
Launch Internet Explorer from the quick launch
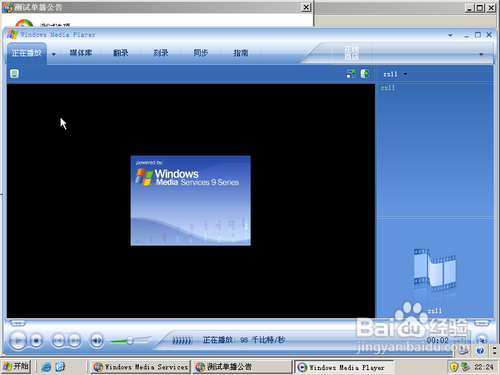point(46,367)
